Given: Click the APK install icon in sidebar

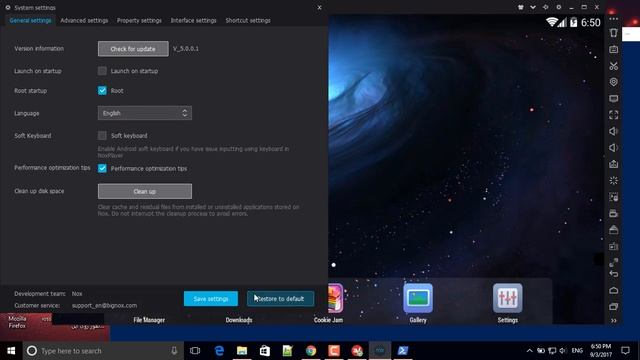Looking at the screenshot, I should pyautogui.click(x=613, y=164).
